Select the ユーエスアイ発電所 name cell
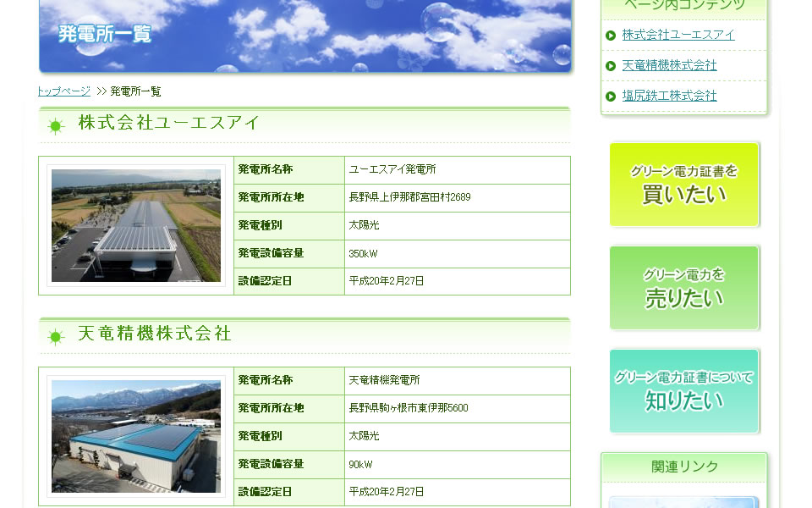The height and width of the screenshot is (508, 812). [458, 170]
